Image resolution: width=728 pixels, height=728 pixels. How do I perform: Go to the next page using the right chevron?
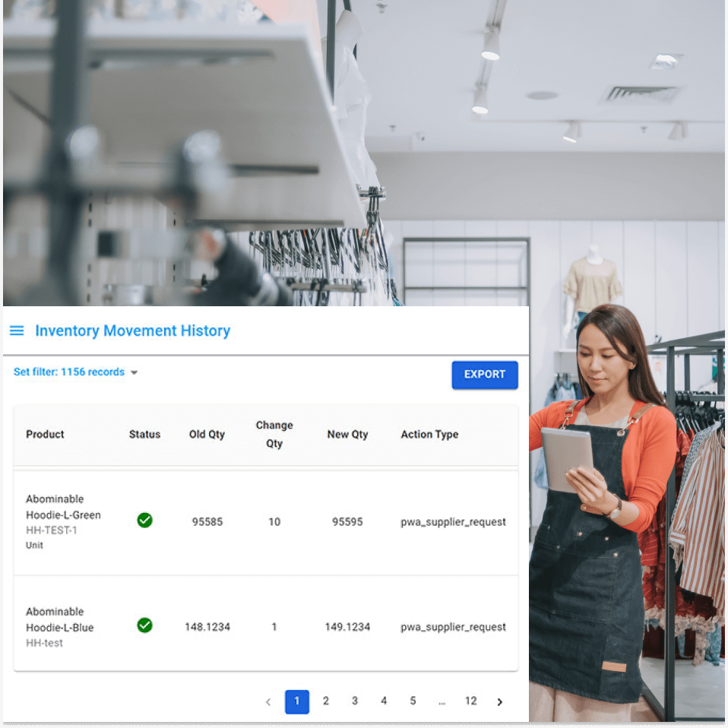(499, 701)
